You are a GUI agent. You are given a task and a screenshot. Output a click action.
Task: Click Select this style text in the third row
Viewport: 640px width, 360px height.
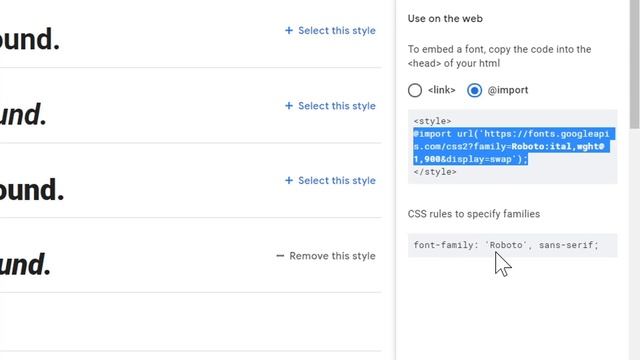point(337,180)
